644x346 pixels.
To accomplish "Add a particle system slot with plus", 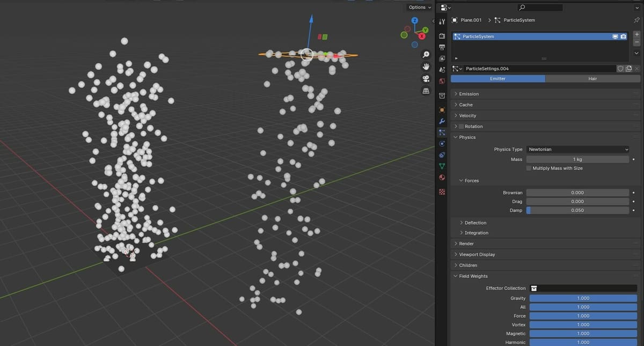I will click(x=636, y=34).
